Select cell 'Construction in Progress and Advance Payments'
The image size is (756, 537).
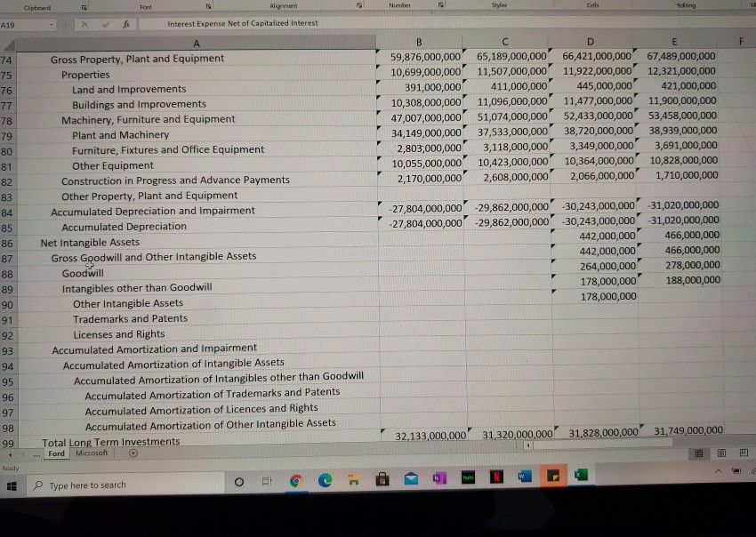[x=175, y=180]
